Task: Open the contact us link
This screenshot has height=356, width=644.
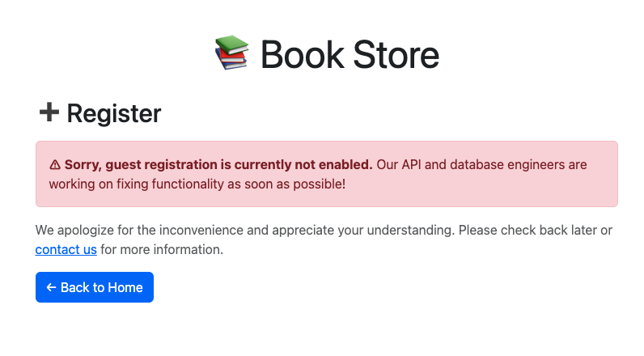Action: coord(66,250)
